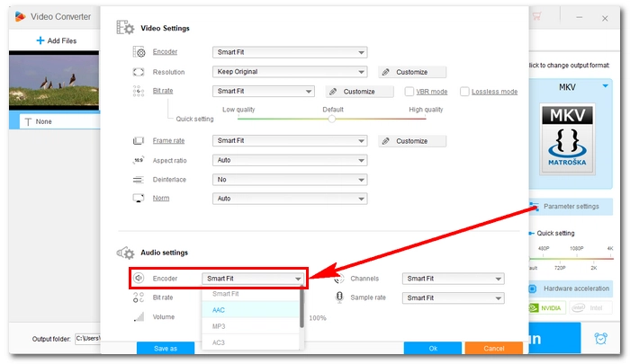Enable the Lossless mode checkbox
Screen dimensions: 630x364
coord(465,92)
